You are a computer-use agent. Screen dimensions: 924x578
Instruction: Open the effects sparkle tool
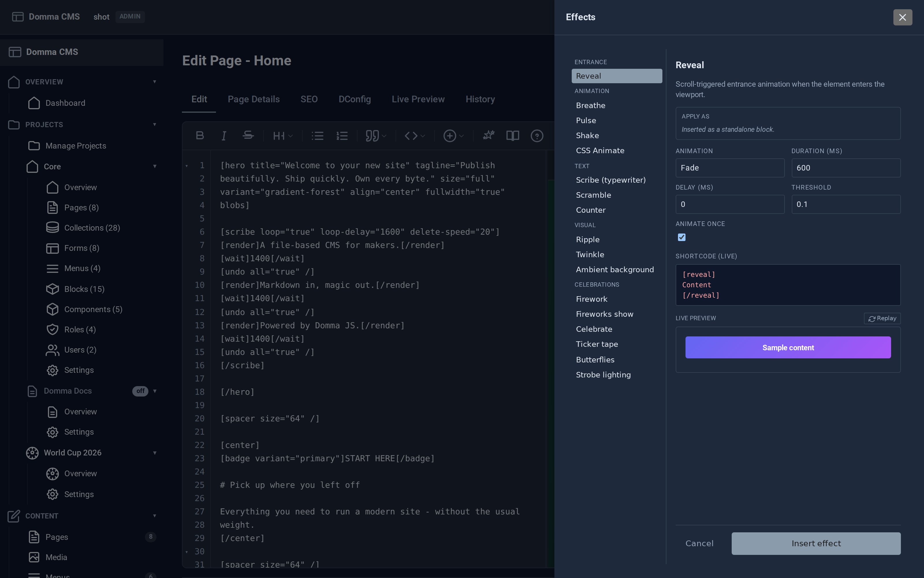488,136
